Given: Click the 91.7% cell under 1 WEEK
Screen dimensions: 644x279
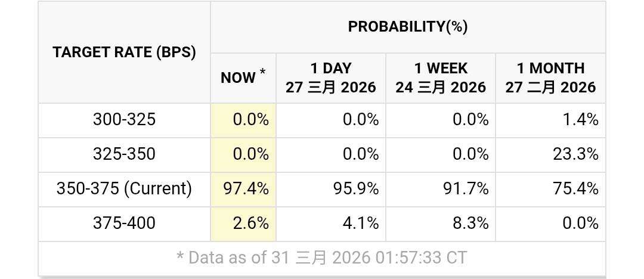Looking at the screenshot, I should click(x=466, y=189).
